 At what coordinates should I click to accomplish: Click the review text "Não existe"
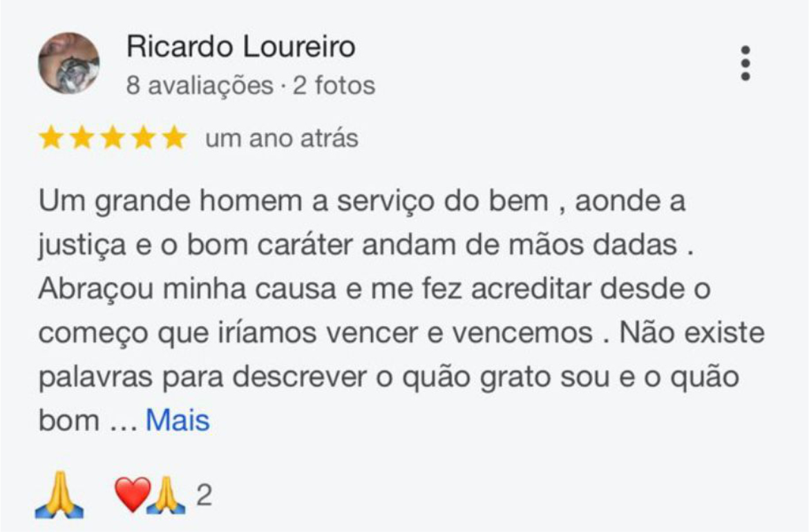click(x=692, y=333)
